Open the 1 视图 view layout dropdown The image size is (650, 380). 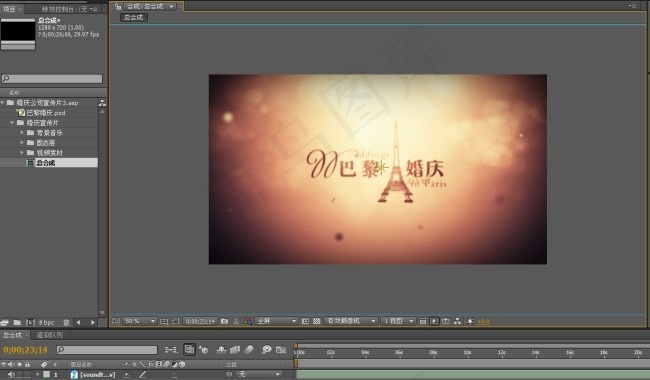point(398,321)
